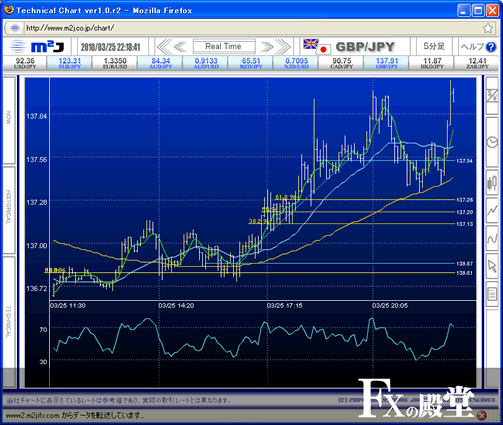Click the m2j logo
This screenshot has width=503, height=425.
37,47
